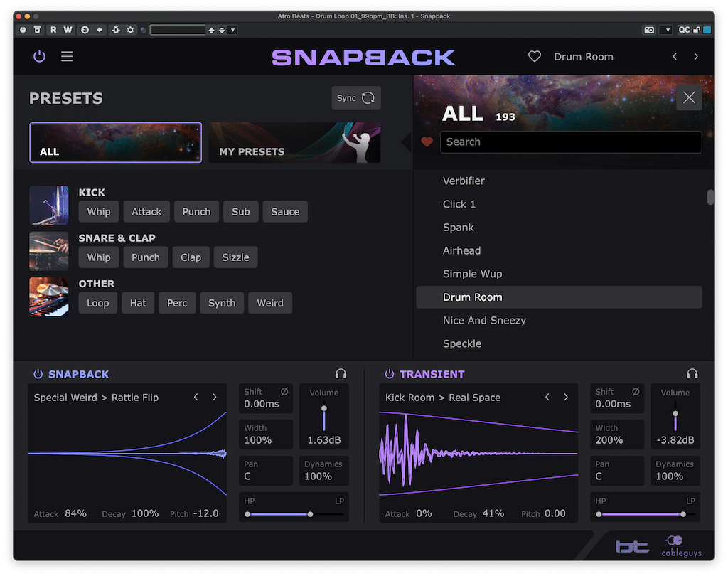Open Special Weird > Rattle Flip sample selector
This screenshot has width=728, height=576.
tap(96, 398)
